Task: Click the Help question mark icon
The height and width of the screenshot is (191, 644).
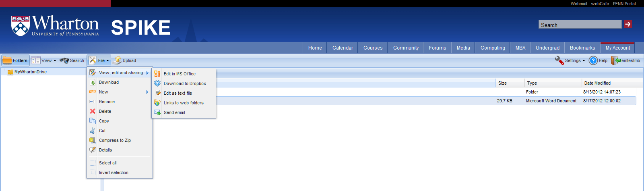Action: click(593, 60)
